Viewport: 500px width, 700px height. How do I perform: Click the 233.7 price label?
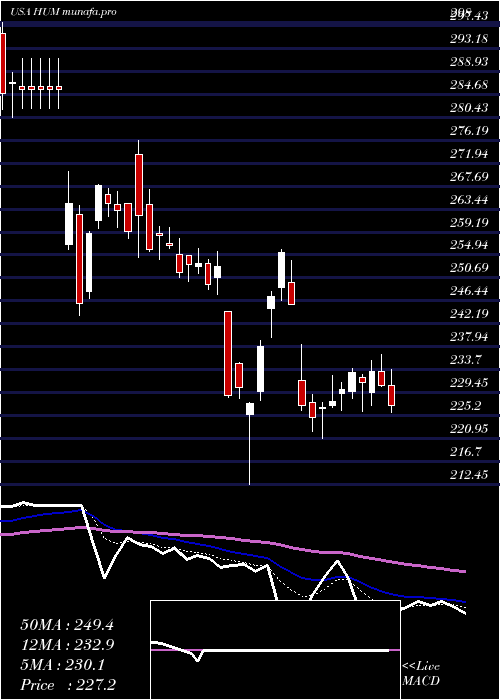(466, 360)
